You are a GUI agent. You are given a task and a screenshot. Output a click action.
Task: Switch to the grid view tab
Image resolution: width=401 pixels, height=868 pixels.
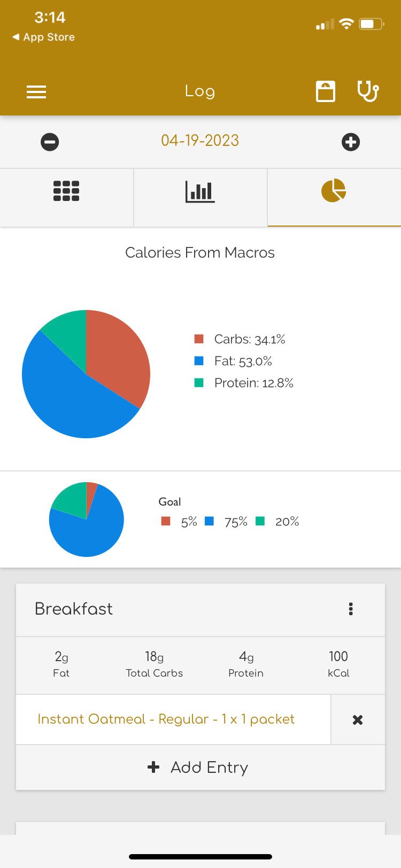point(66,191)
